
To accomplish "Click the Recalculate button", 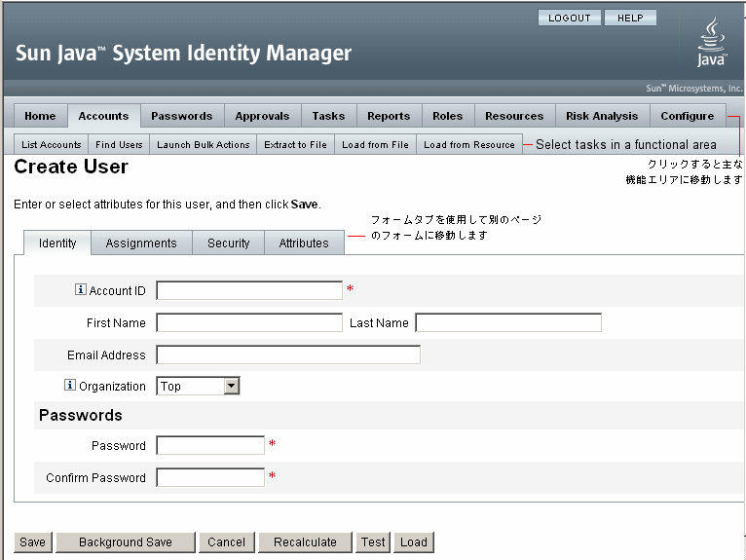I will point(306,541).
